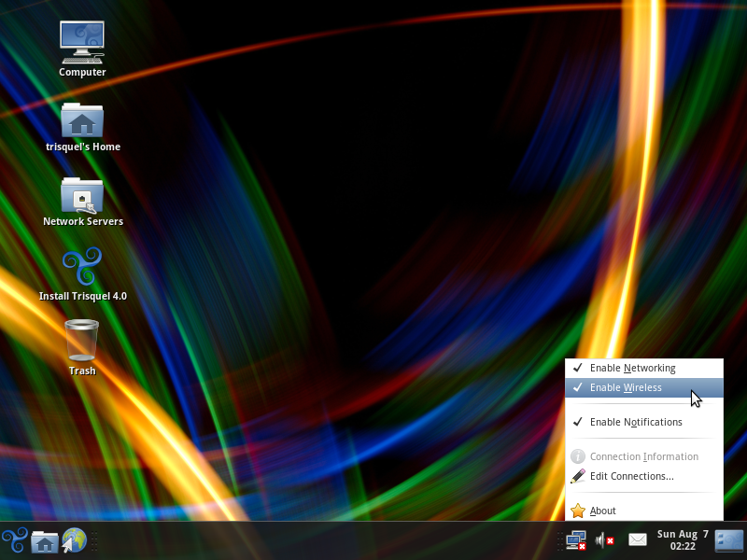Disable the Enable Notifications option

tap(635, 422)
